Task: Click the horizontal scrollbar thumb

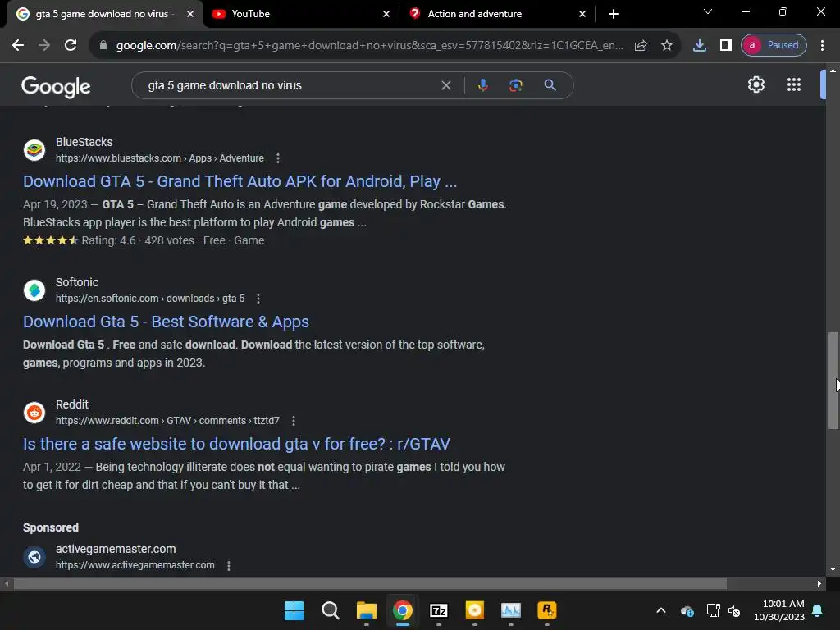Action: [x=370, y=583]
